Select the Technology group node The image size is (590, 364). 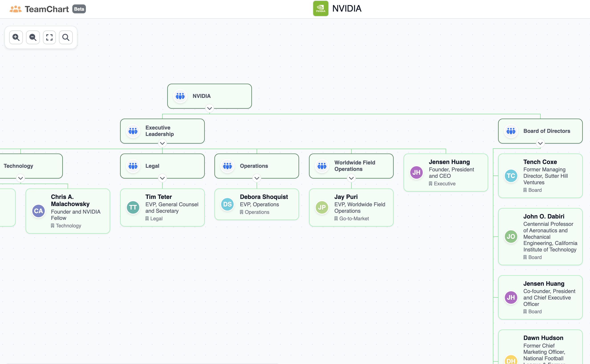[31, 166]
